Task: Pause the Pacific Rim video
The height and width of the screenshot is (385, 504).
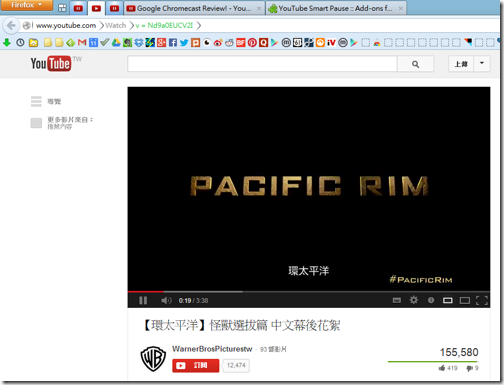Action: (143, 300)
